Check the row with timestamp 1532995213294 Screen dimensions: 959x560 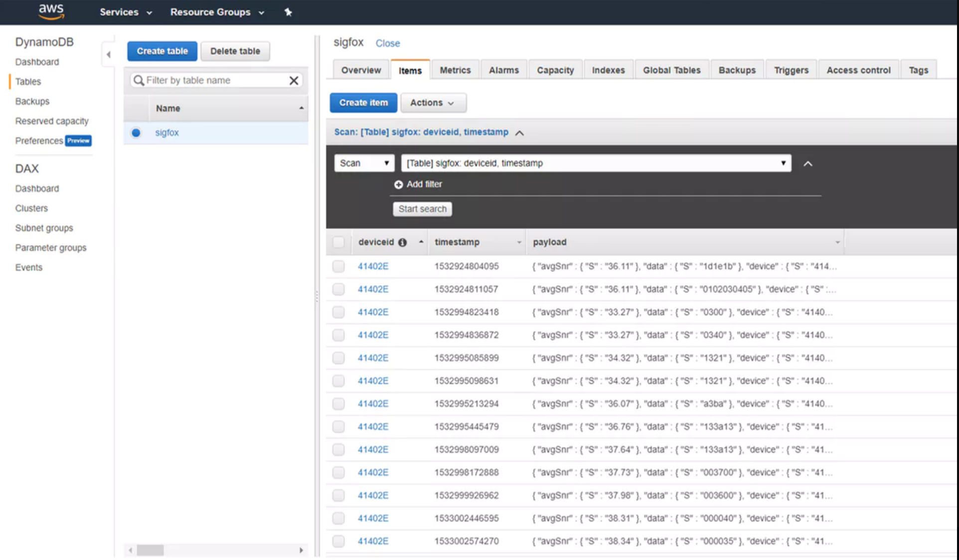338,404
